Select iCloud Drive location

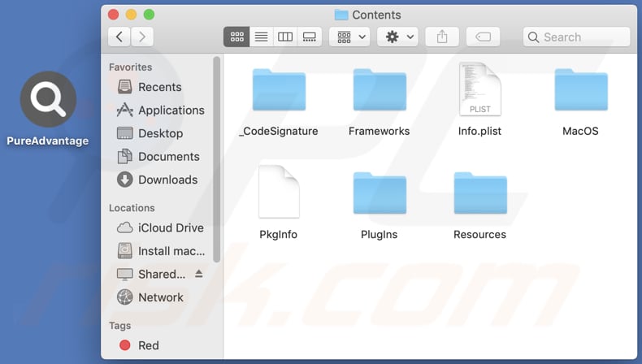click(160, 227)
